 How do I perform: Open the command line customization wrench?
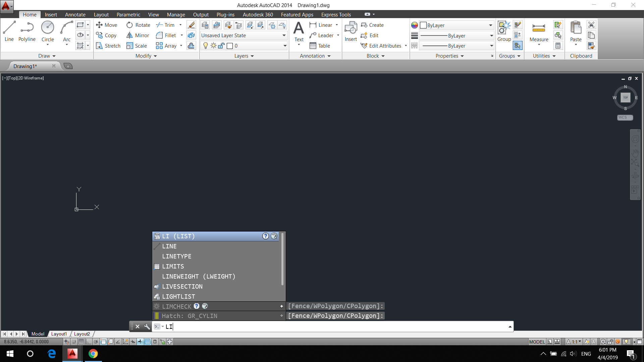[147, 326]
